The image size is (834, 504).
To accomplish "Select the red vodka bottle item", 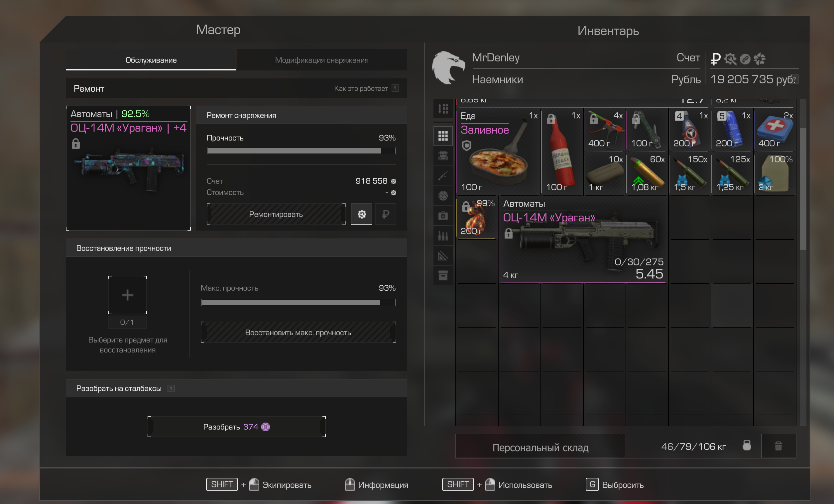I will click(561, 151).
